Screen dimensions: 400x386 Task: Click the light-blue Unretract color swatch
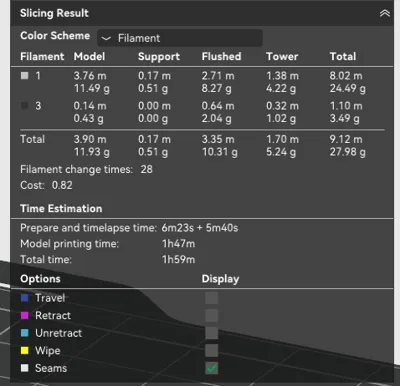24,333
